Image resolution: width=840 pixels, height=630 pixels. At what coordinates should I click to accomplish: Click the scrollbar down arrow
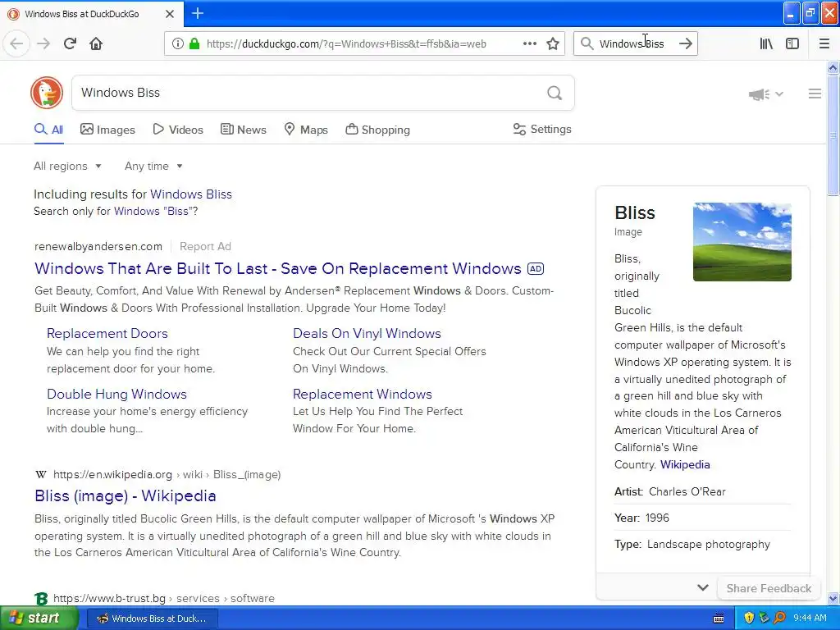[833, 599]
